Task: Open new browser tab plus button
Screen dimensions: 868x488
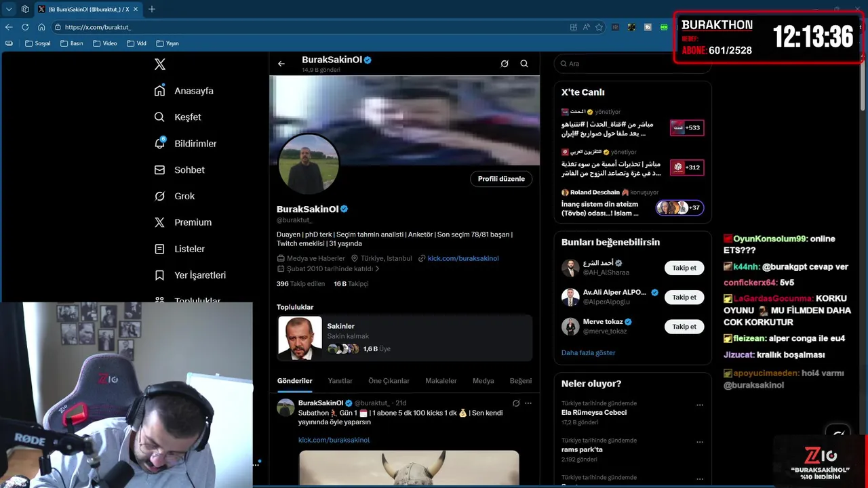Action: [x=152, y=9]
